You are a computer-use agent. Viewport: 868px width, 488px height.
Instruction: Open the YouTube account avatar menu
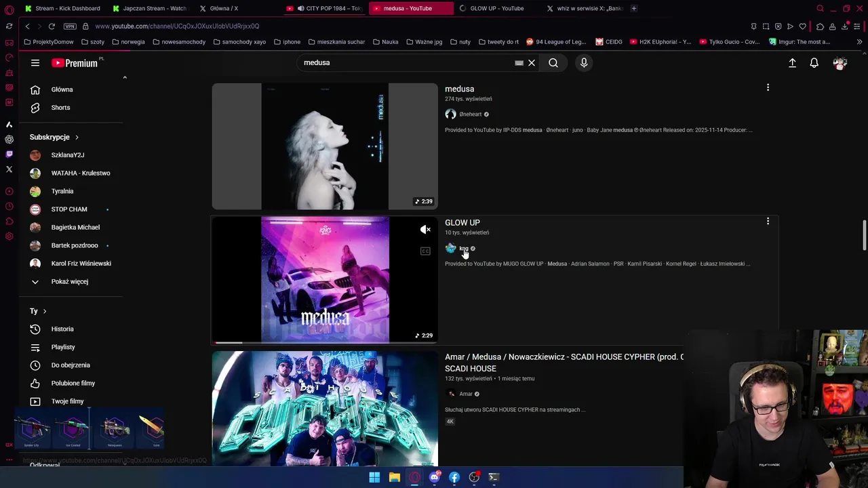click(840, 63)
